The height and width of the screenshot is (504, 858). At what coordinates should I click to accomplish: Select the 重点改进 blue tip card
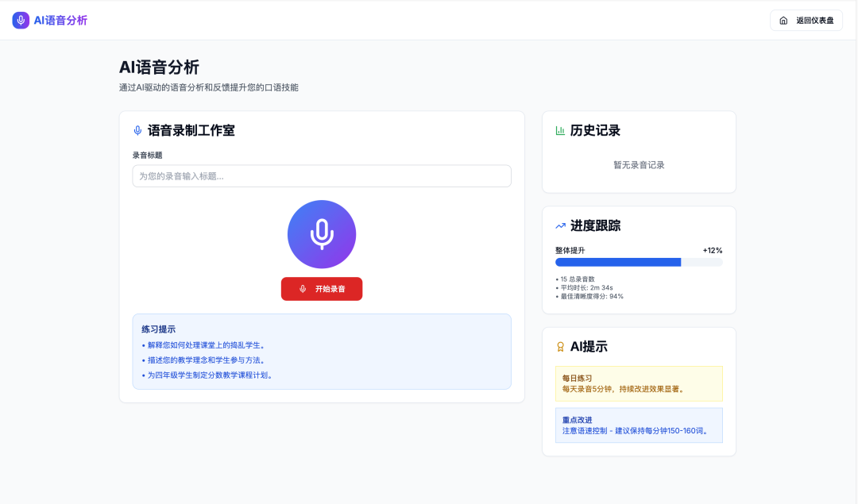tap(639, 425)
